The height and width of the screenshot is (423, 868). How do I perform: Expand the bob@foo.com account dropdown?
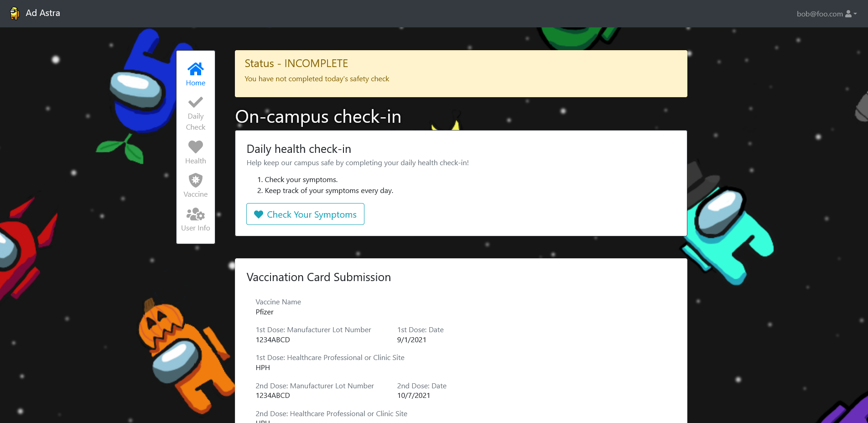click(826, 14)
